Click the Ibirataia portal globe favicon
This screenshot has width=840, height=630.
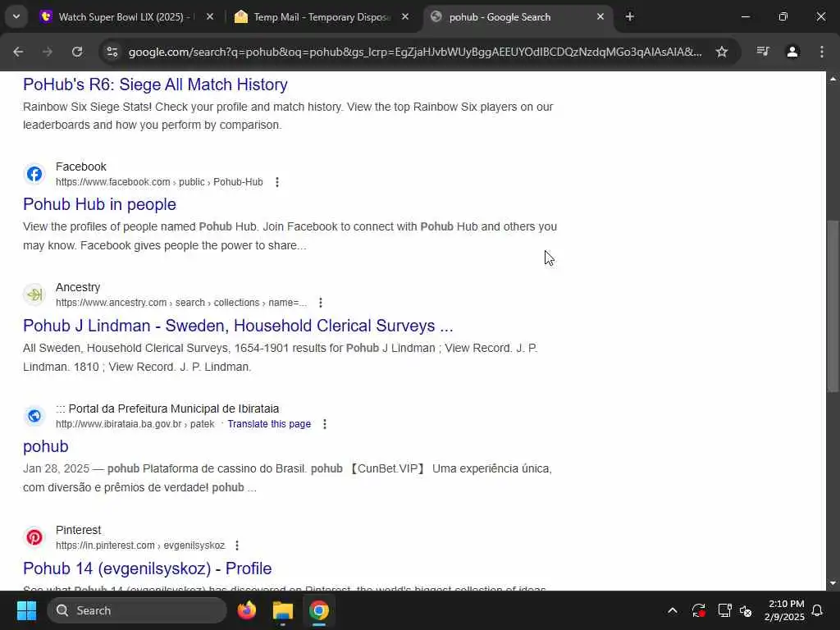click(34, 416)
